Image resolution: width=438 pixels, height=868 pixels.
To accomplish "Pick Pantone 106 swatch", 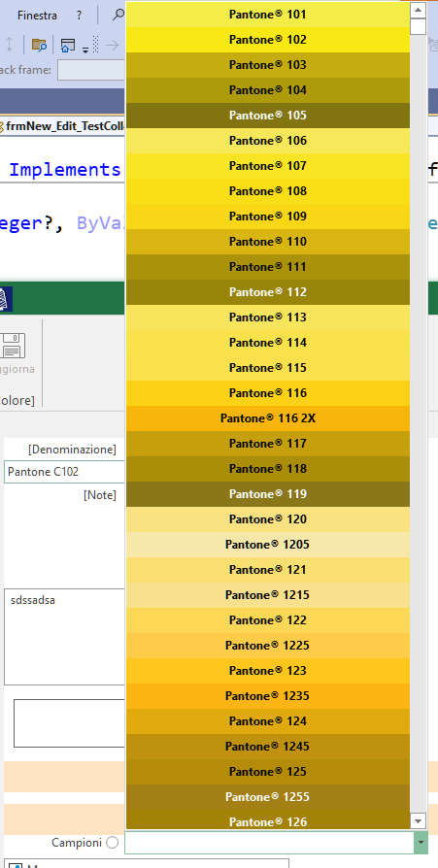I will pyautogui.click(x=268, y=141).
